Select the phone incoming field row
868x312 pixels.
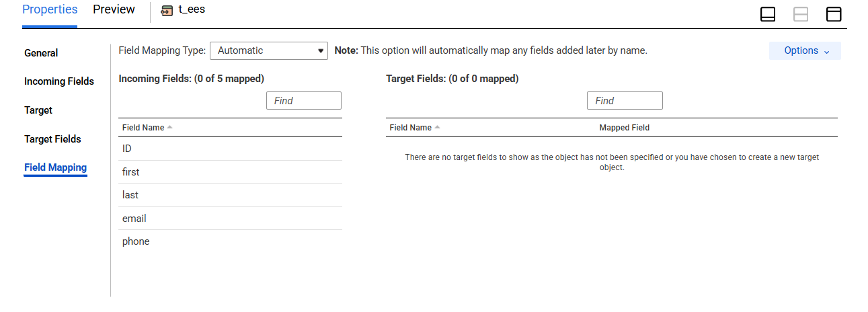[230, 241]
